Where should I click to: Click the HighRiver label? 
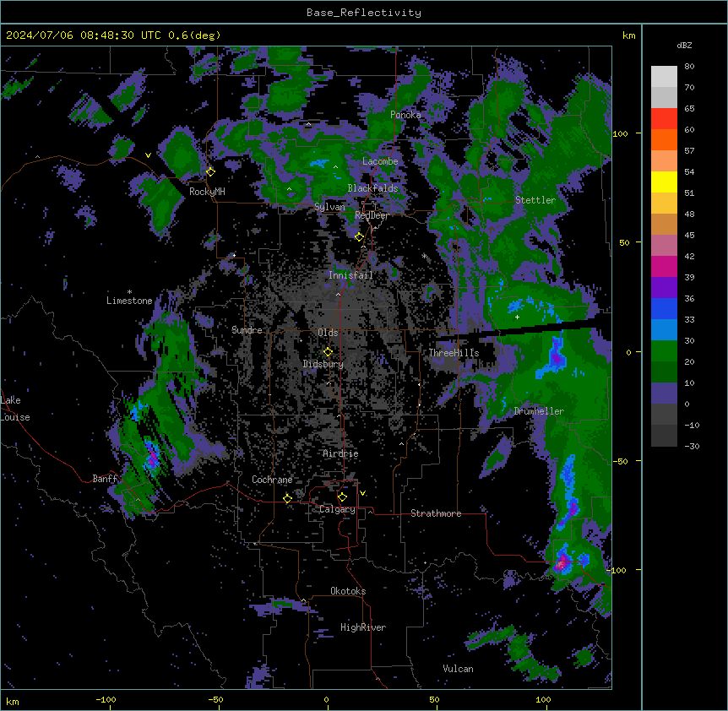pos(363,627)
